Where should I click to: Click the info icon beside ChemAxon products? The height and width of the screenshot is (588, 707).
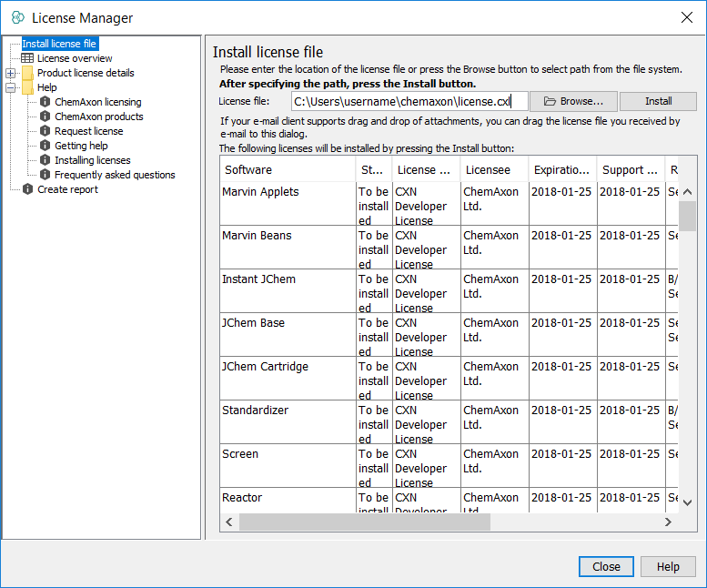tap(45, 117)
